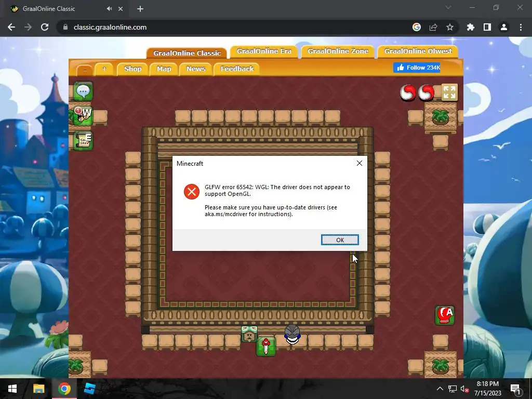Open the Feedback menu
Screen dimensions: 532x399
click(x=237, y=69)
